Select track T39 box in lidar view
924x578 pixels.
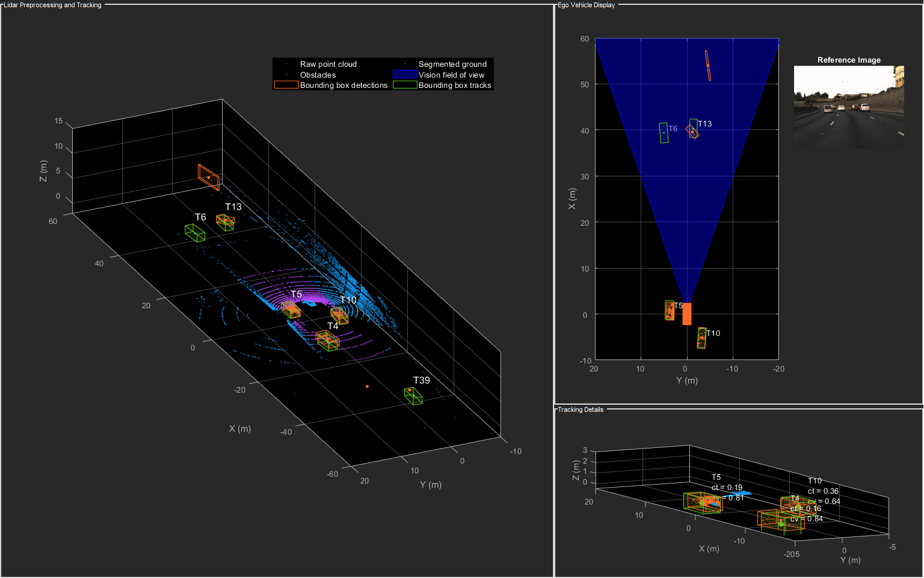point(413,396)
